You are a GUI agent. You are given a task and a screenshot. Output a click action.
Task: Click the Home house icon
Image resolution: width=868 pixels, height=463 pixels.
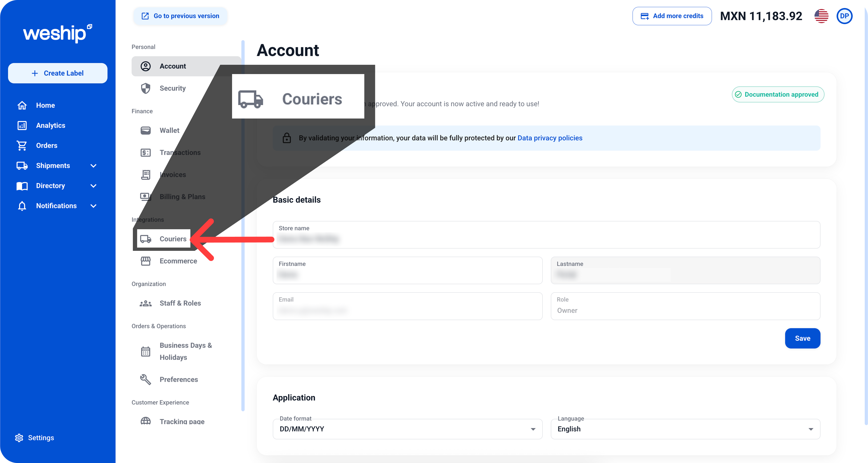(22, 105)
